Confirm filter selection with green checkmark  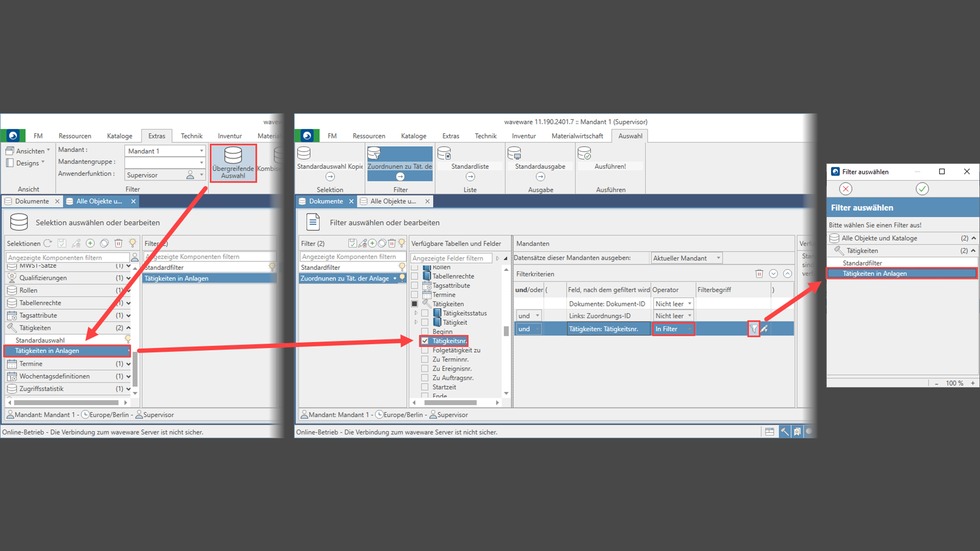coord(922,189)
